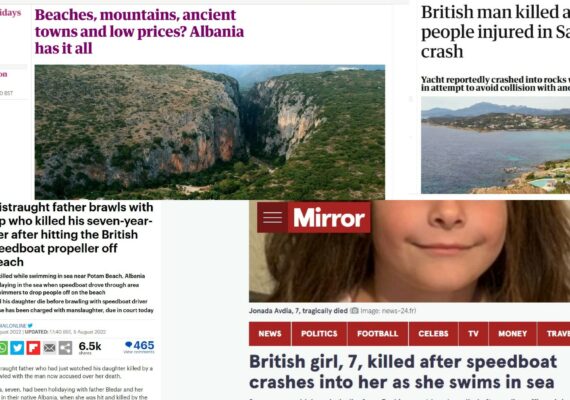Open the Mirror hamburger menu
This screenshot has width=570, height=400.
[273, 217]
